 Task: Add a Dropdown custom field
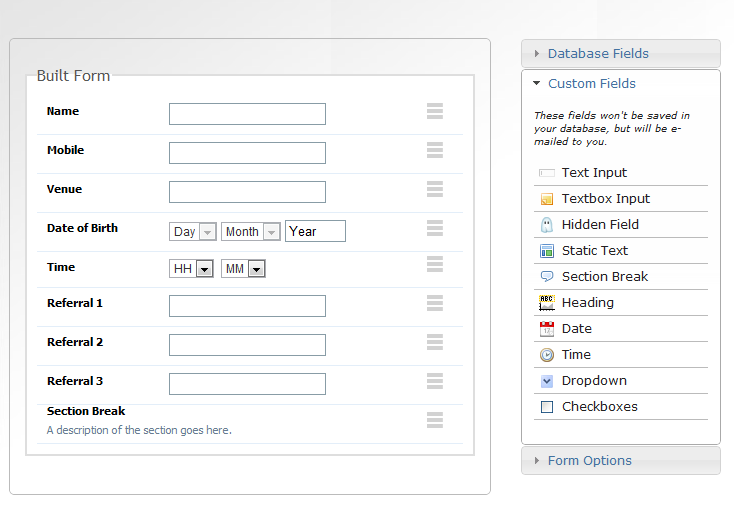[621, 381]
